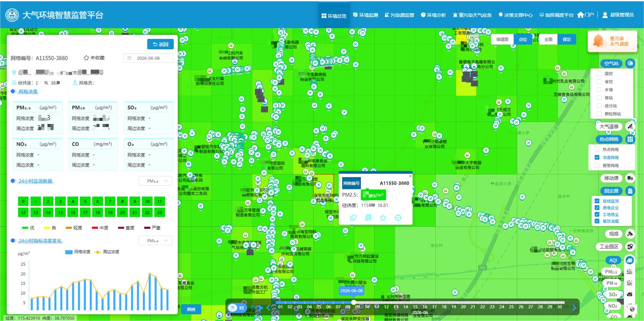Screen dimensions: 644x321
Task: Click the copy icon in grid popup
Action: click(353, 218)
